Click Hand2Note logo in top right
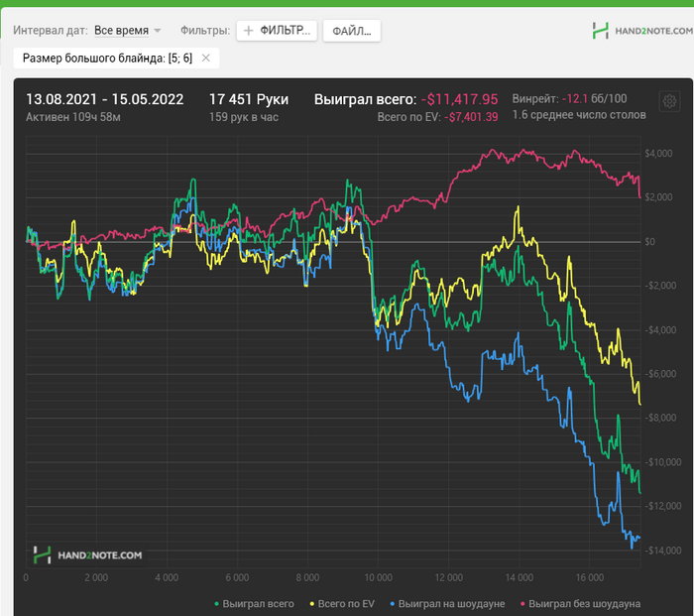694x616 pixels. [x=642, y=31]
